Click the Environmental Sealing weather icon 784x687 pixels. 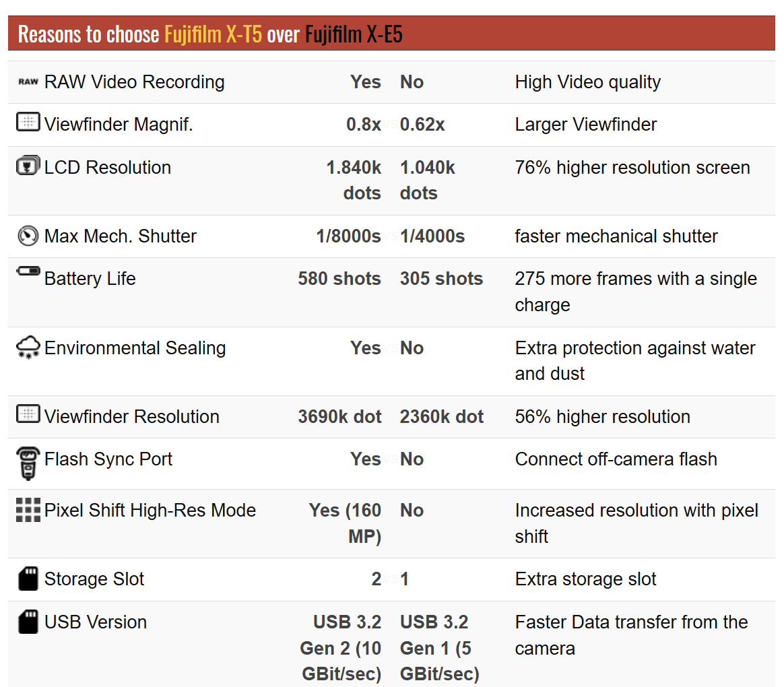pyautogui.click(x=28, y=348)
